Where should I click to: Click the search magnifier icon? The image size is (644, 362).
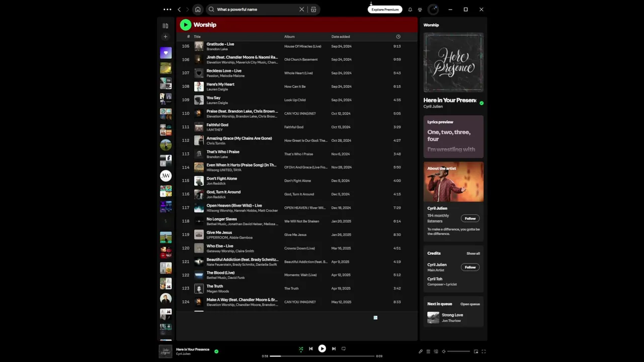(211, 10)
